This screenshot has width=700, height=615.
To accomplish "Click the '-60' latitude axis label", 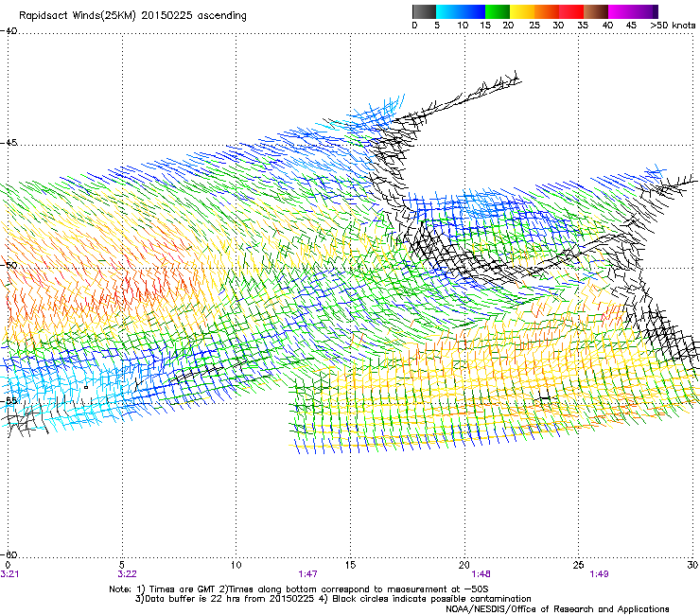I will click(x=9, y=554).
